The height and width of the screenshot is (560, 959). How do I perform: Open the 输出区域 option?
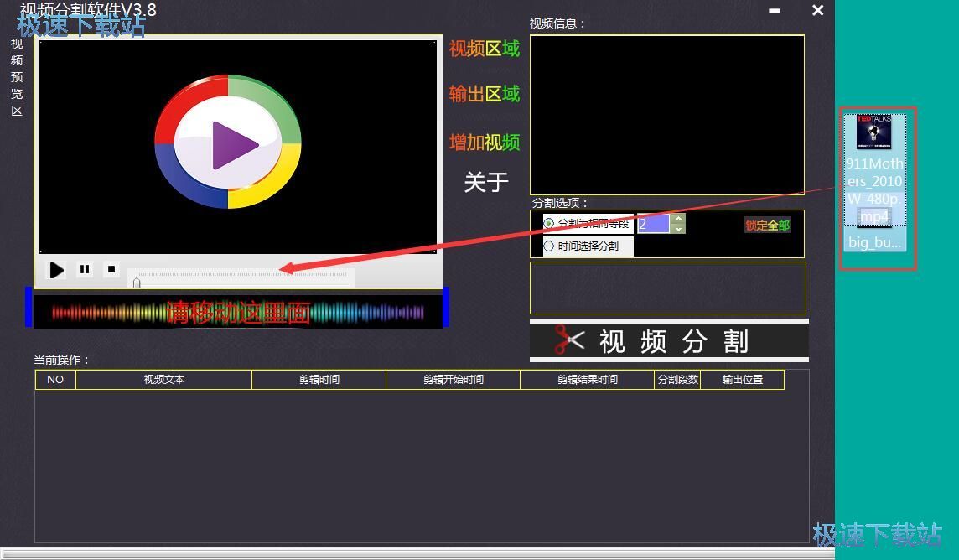click(484, 94)
